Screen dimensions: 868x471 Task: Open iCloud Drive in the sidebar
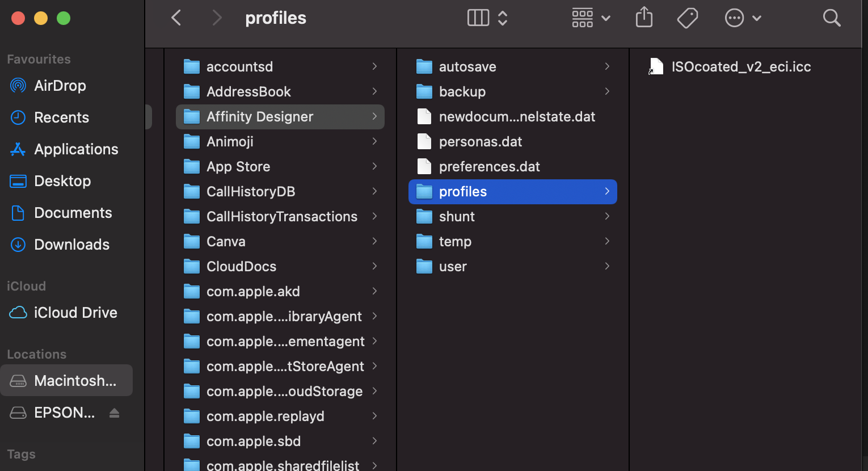[66, 313]
